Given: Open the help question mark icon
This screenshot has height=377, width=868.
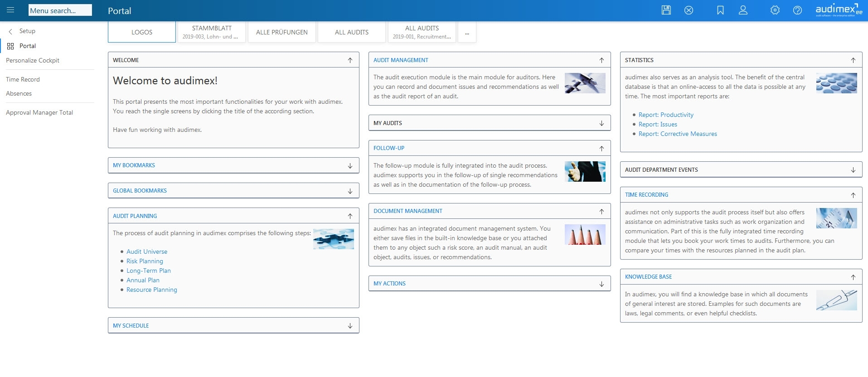Looking at the screenshot, I should click(x=797, y=10).
